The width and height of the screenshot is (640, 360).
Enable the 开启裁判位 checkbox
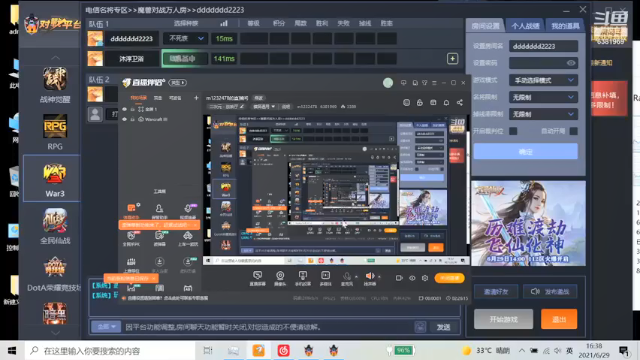click(x=513, y=131)
